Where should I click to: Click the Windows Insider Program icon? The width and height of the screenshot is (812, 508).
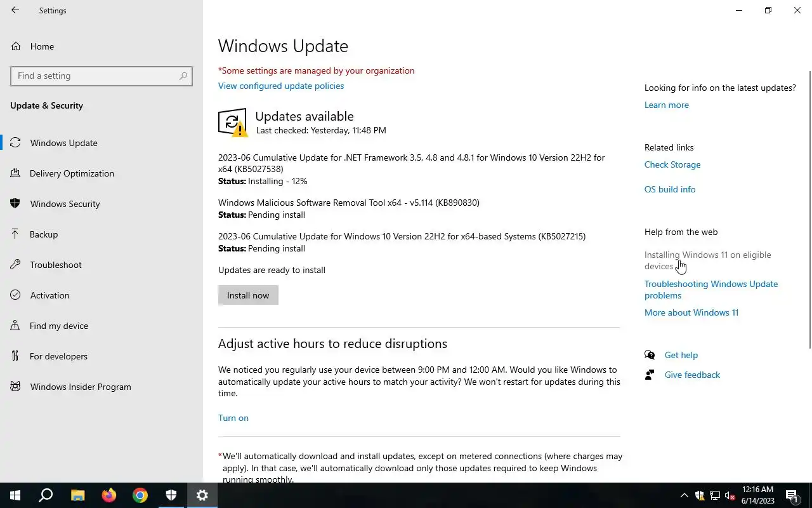15,387
